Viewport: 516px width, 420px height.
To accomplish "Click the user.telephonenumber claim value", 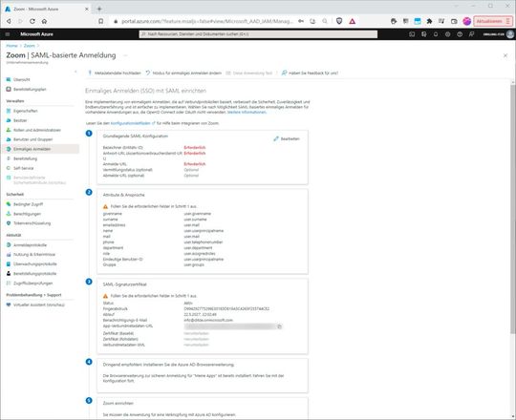I will pyautogui.click(x=204, y=242).
